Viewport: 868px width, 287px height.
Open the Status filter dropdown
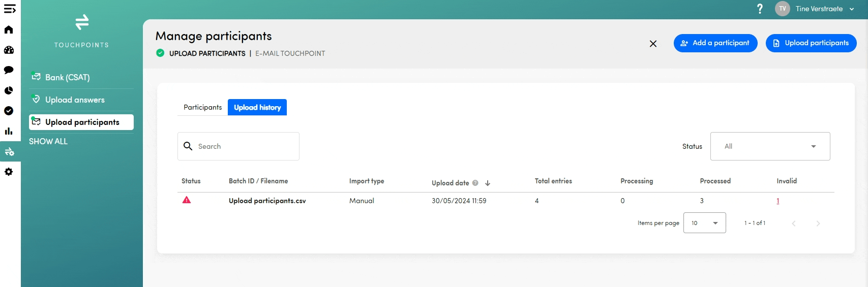tap(770, 146)
